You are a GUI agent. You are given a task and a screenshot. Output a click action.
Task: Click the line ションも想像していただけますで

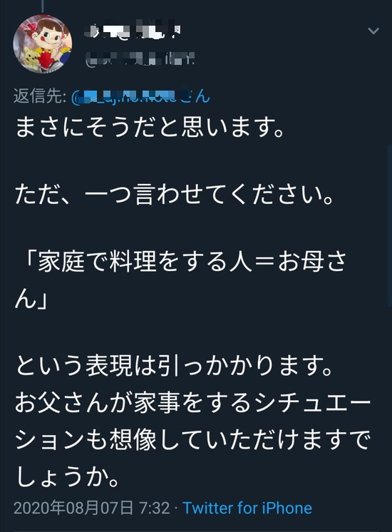192,439
